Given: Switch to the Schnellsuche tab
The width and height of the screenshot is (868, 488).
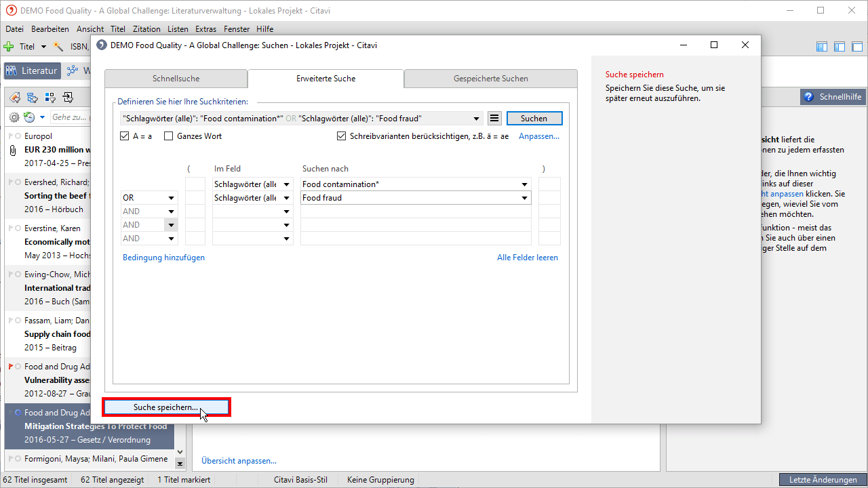Looking at the screenshot, I should [176, 79].
